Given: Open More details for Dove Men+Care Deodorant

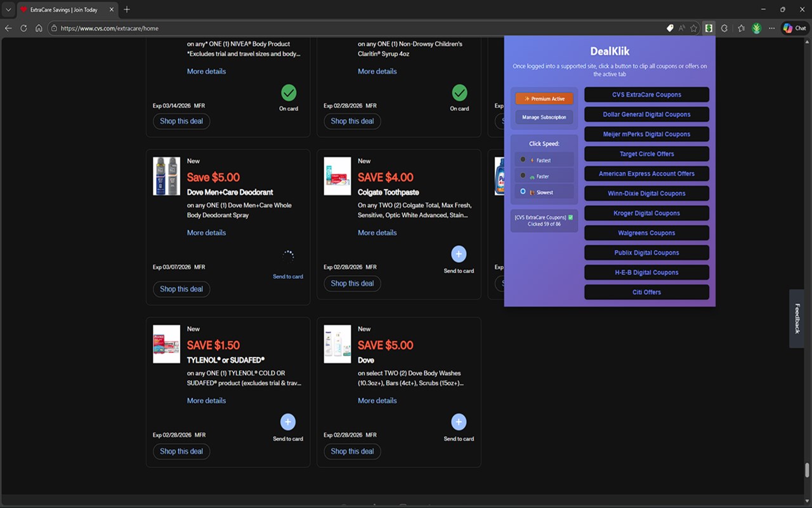Looking at the screenshot, I should point(206,232).
